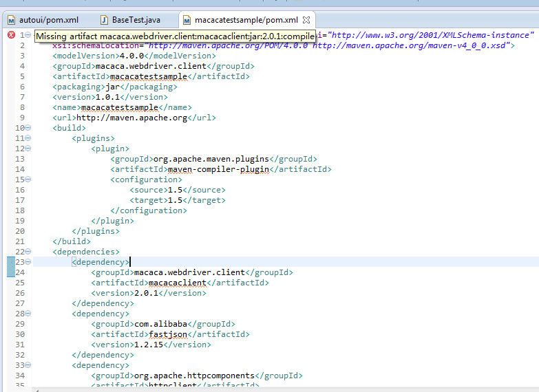Click the url http://maven.apache.org on line 9
Viewport: 539px width, 392px height.
(x=131, y=118)
